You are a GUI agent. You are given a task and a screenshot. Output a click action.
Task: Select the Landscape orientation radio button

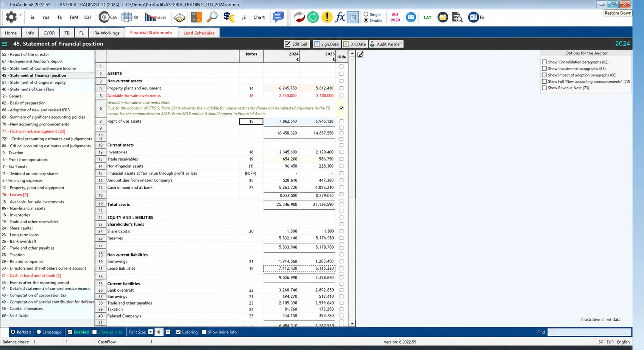[x=39, y=332]
